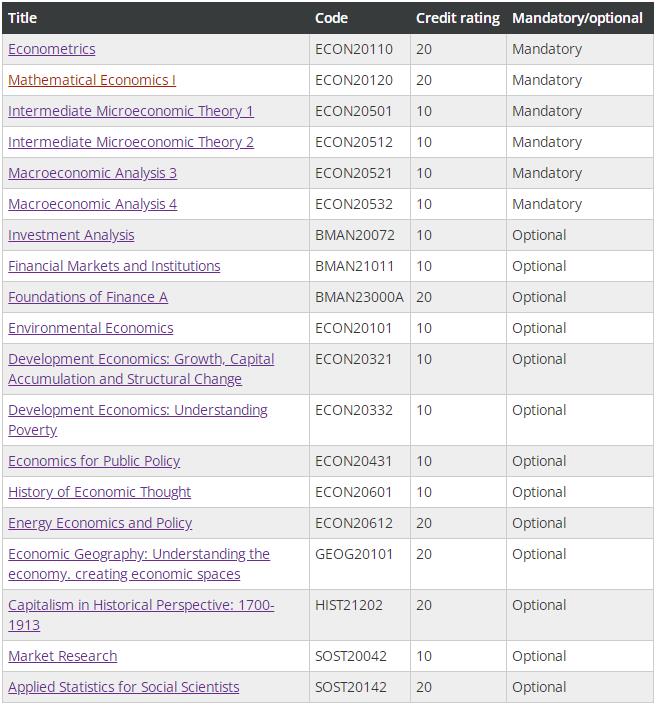Open the Investment Analysis link

(71, 235)
